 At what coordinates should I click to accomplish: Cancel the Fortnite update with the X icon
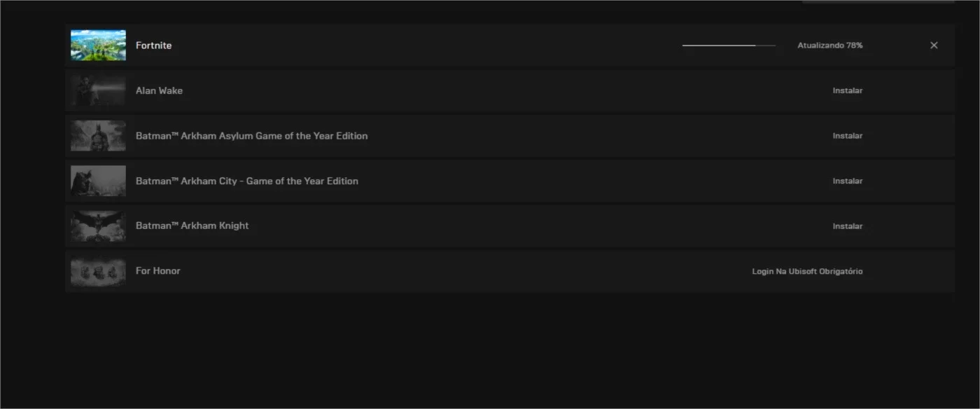pos(934,46)
